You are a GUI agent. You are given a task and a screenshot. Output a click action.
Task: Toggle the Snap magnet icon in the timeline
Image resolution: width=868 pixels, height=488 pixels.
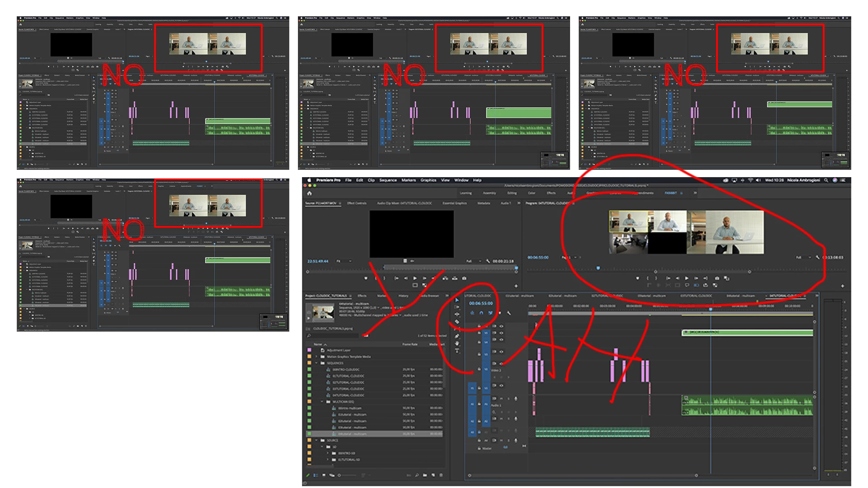pyautogui.click(x=481, y=313)
